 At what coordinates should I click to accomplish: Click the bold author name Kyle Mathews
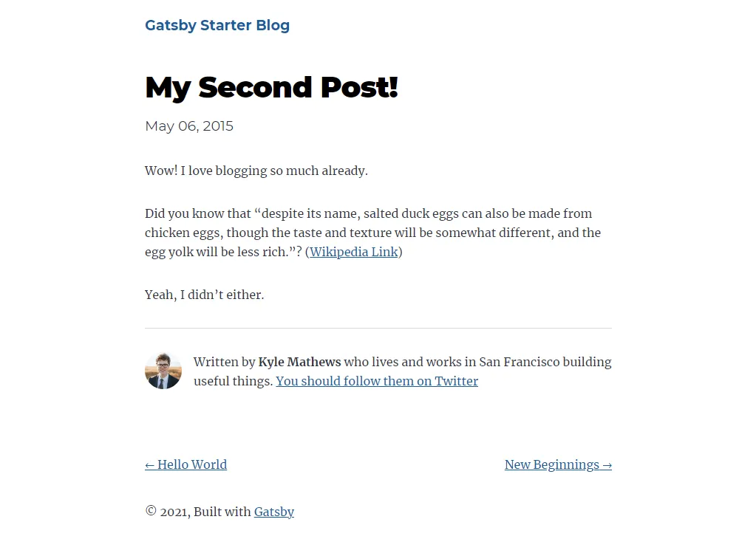[299, 362]
